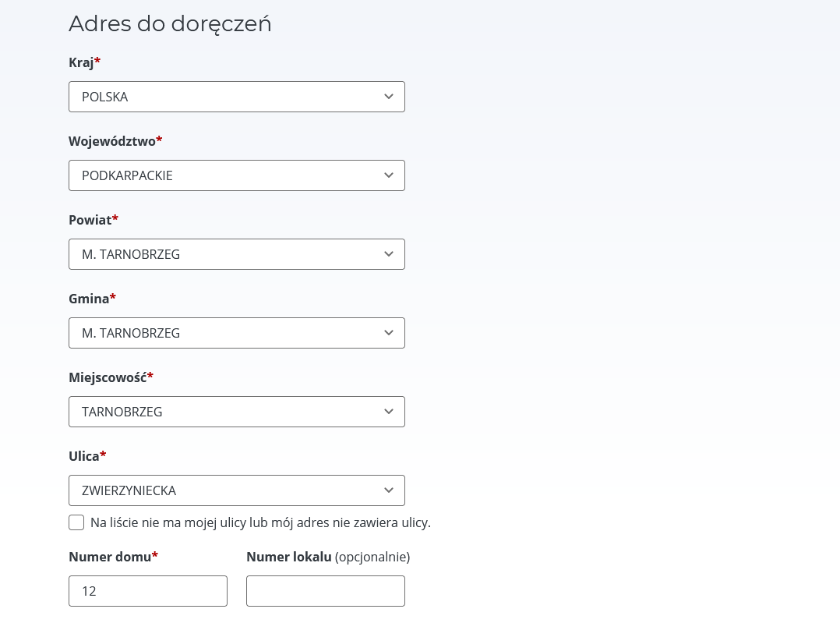The height and width of the screenshot is (623, 840).
Task: Click the chevron arrow in the Województwo field
Action: coord(388,175)
